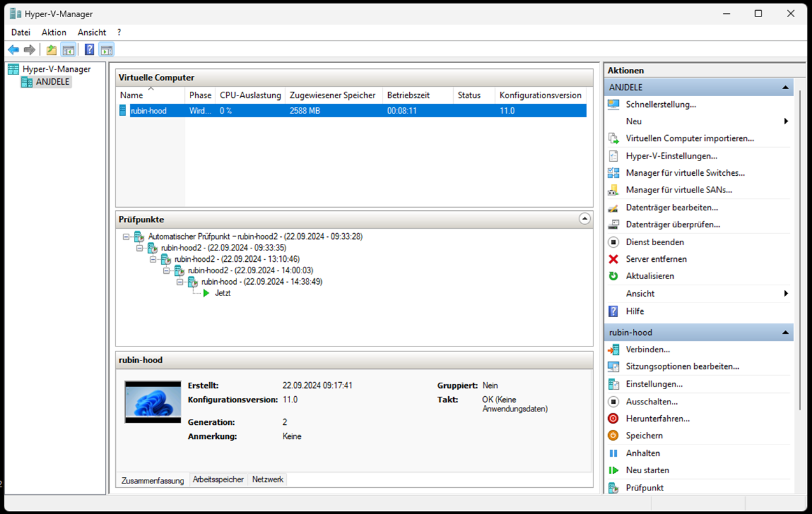The width and height of the screenshot is (812, 514).
Task: Sort by Zugewiesener Speicher column header
Action: pyautogui.click(x=333, y=95)
